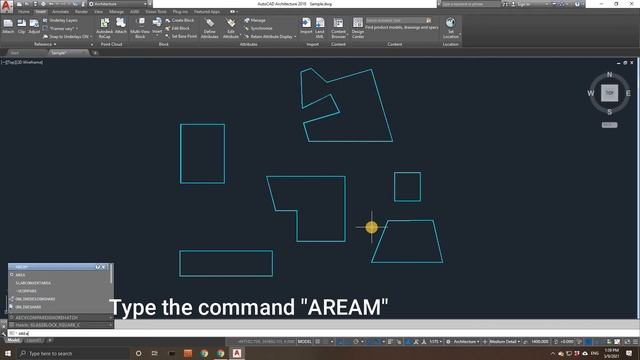This screenshot has width=640, height=360.
Task: Click the help question mark icon
Action: coord(577,4)
